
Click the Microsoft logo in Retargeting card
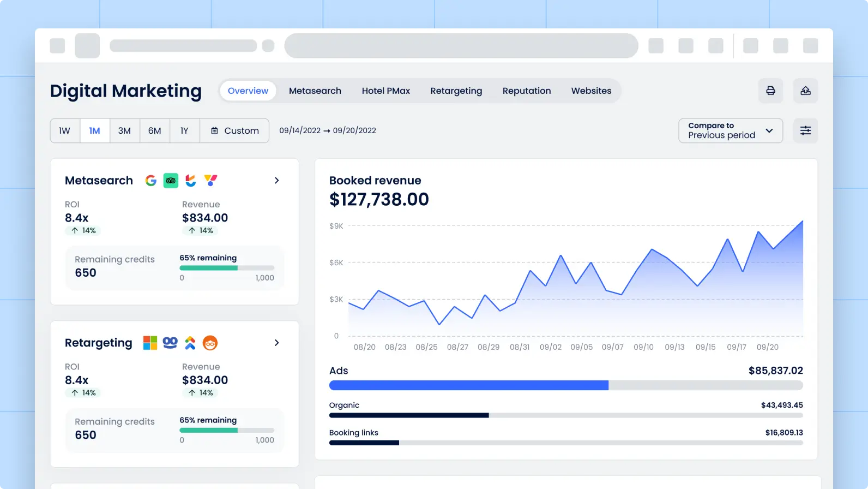(150, 343)
